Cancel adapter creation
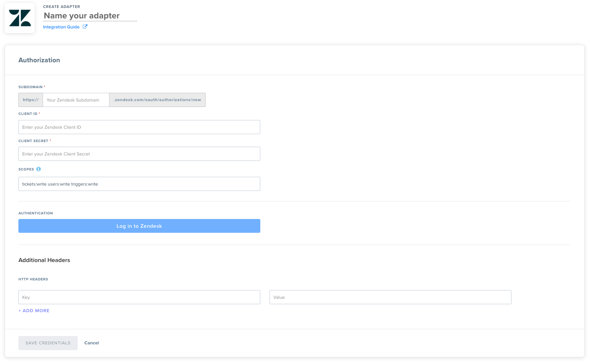Viewport: 590px width, 364px height. [x=92, y=343]
